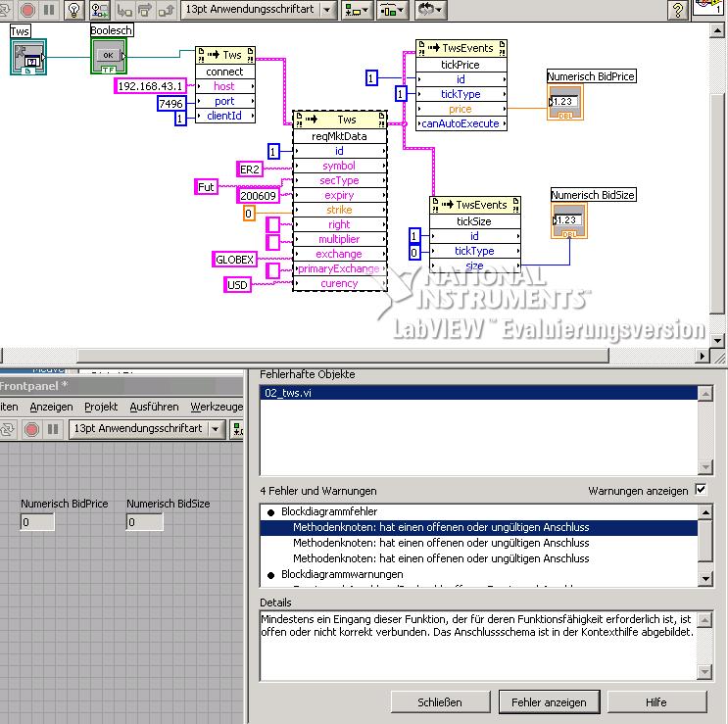Screen dimensions: 728x724
Task: Select the Blockdiagrammfehler heading
Action: (x=329, y=511)
